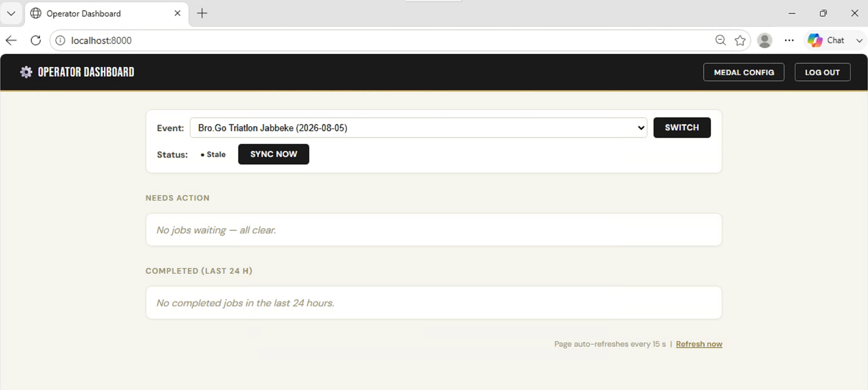This screenshot has width=868, height=390.
Task: Click the Operator Dashboard header title
Action: tap(86, 72)
